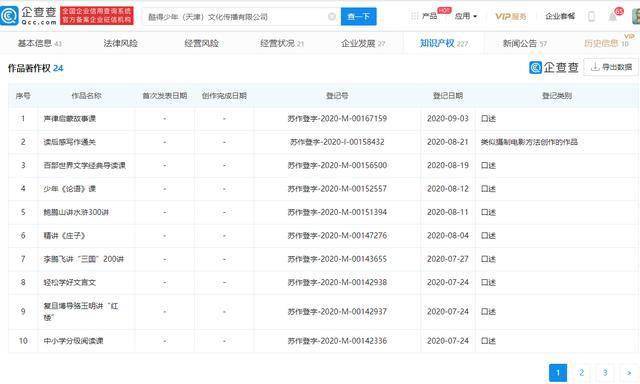Switch to the 知识产权 tab
Screen dimensions: 640x384
pos(444,43)
